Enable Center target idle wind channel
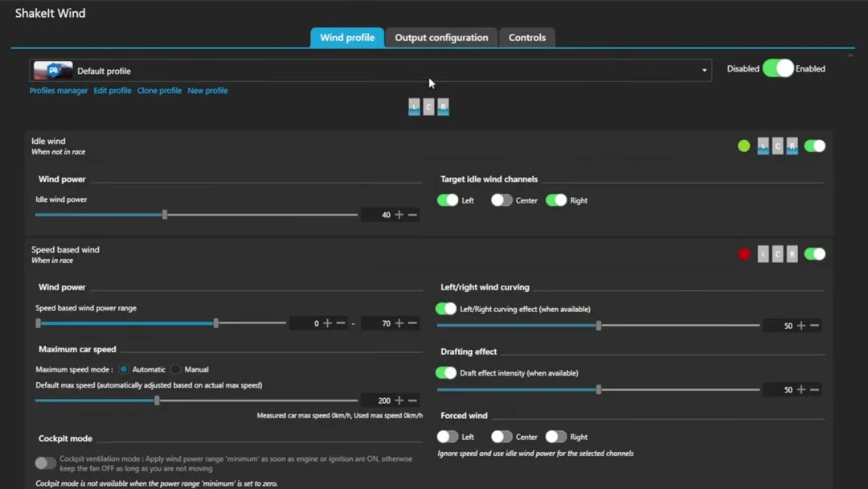The image size is (868, 489). [x=502, y=200]
